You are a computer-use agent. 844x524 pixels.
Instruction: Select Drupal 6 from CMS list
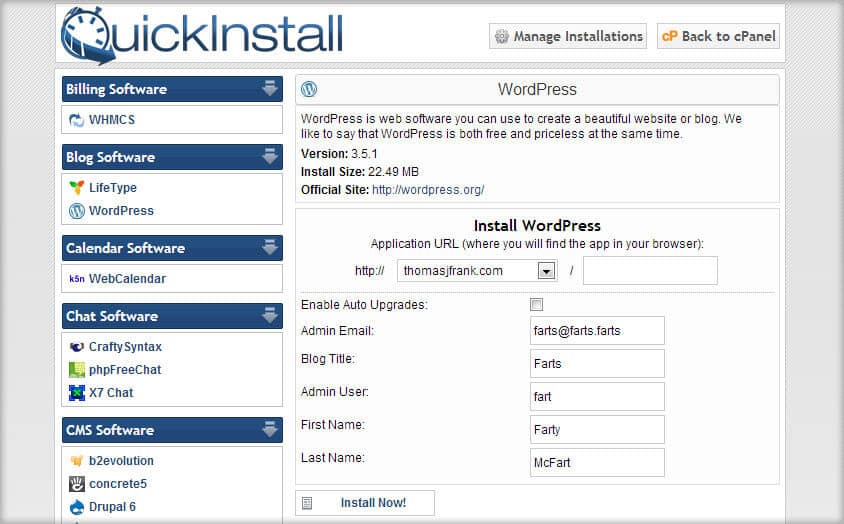point(112,507)
